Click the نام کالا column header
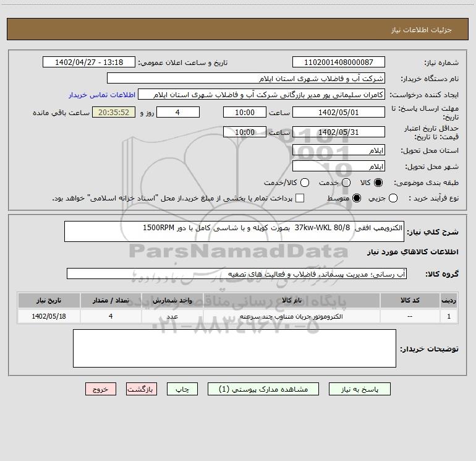This screenshot has width=476, height=461. click(291, 300)
